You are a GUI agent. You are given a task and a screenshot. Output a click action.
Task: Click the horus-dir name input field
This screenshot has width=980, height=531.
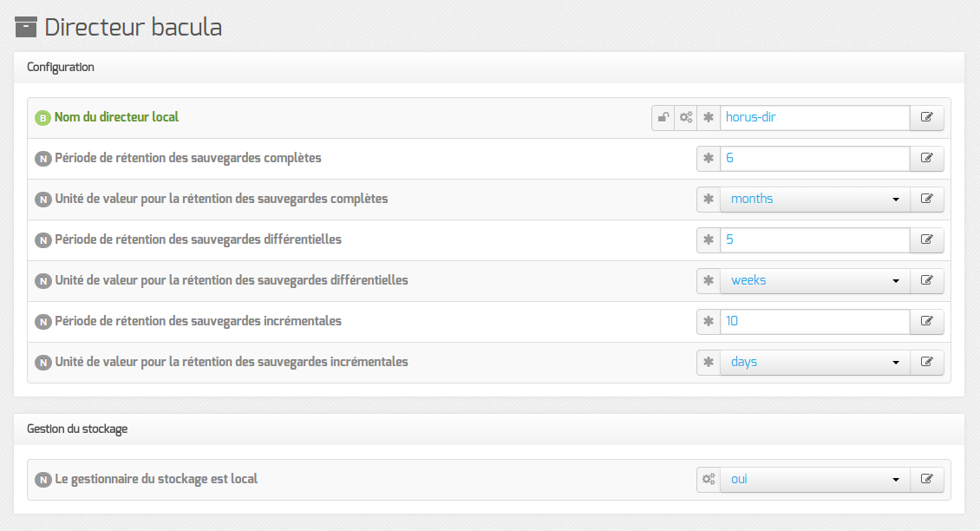pos(815,117)
